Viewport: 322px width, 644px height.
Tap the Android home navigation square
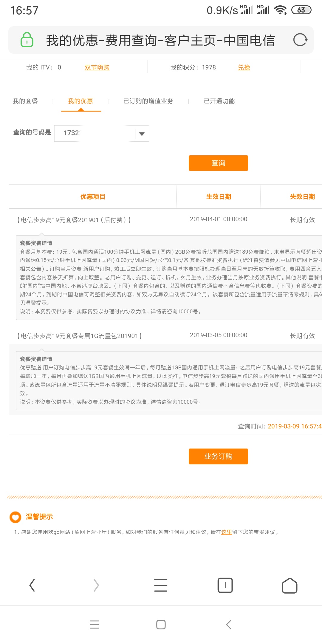tap(161, 624)
